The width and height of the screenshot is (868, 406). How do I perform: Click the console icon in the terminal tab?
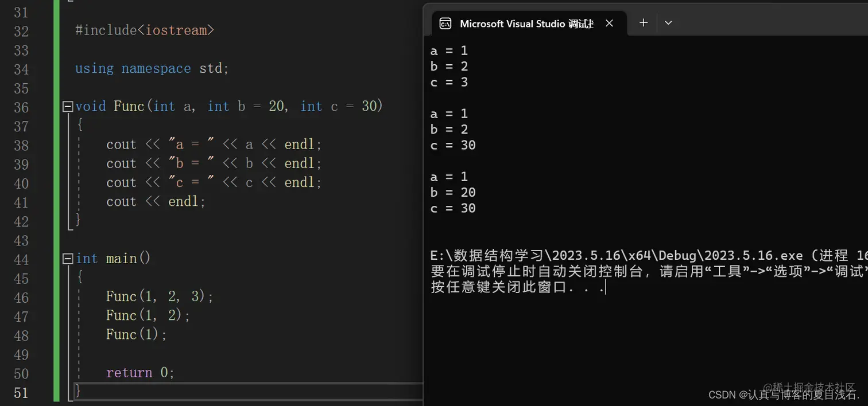pos(445,24)
